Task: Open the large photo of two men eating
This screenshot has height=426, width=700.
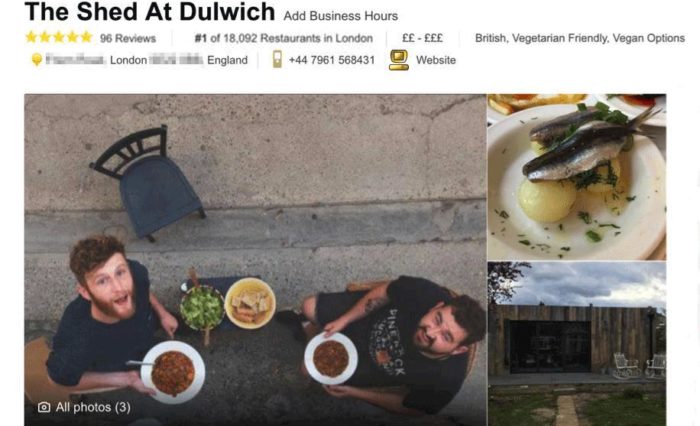Action: point(255,259)
